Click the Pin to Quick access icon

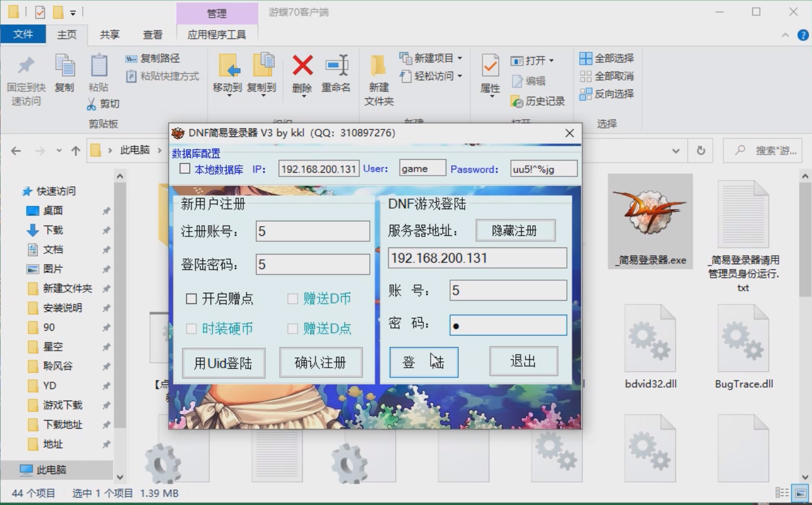[x=26, y=66]
